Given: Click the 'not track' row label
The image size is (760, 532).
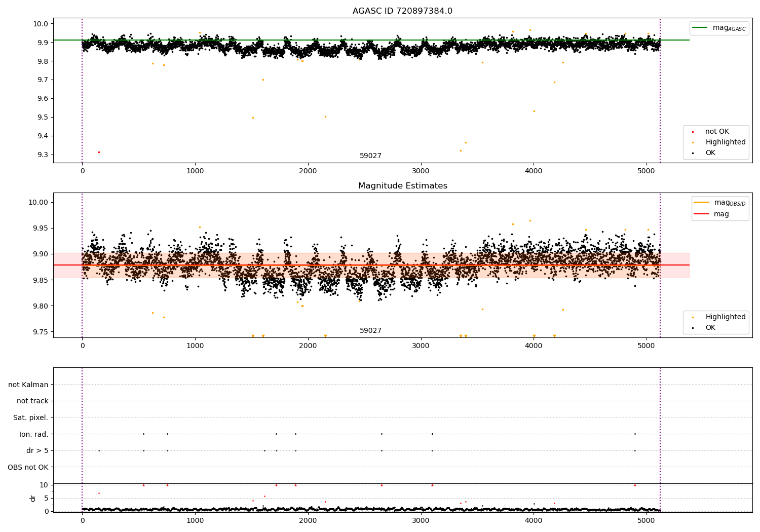Looking at the screenshot, I should [32, 401].
